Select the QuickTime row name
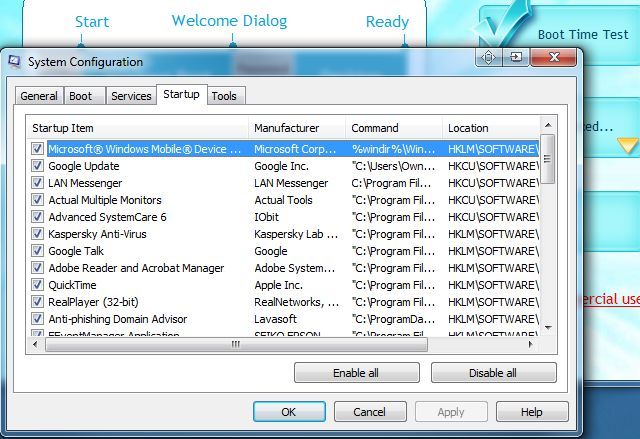The height and width of the screenshot is (439, 640). tap(72, 285)
